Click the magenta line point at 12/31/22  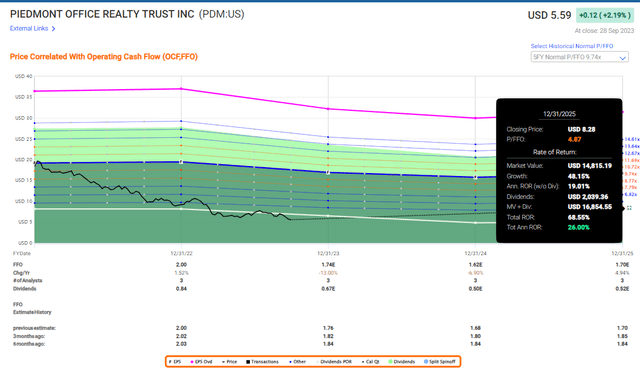[181, 89]
